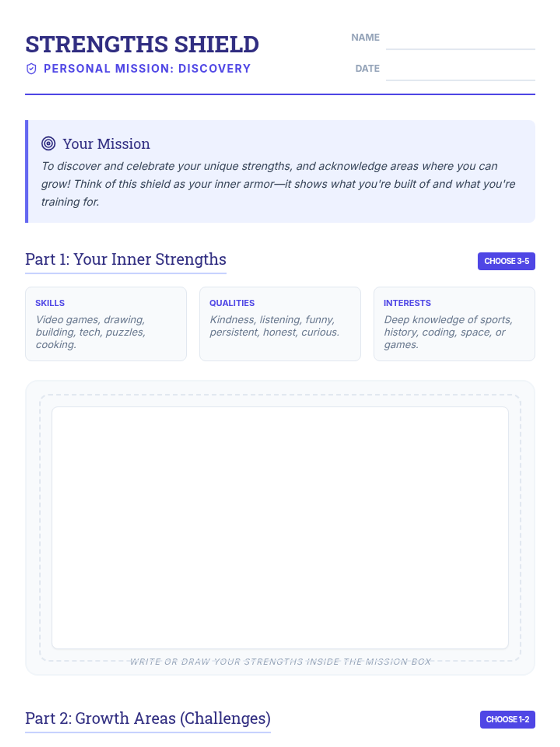Click the 'Deep knowledge of sports' interests text
Screen dimensions: 560x747
[448, 332]
